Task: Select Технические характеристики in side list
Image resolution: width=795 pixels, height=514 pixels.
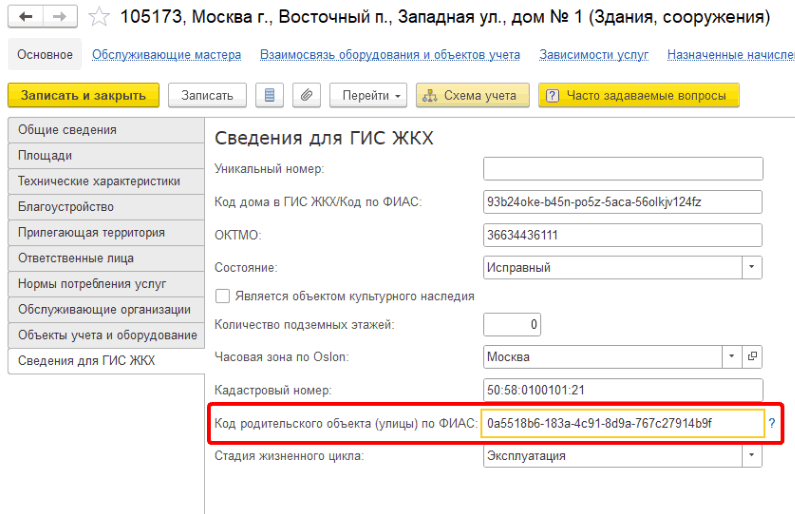Action: click(x=100, y=181)
